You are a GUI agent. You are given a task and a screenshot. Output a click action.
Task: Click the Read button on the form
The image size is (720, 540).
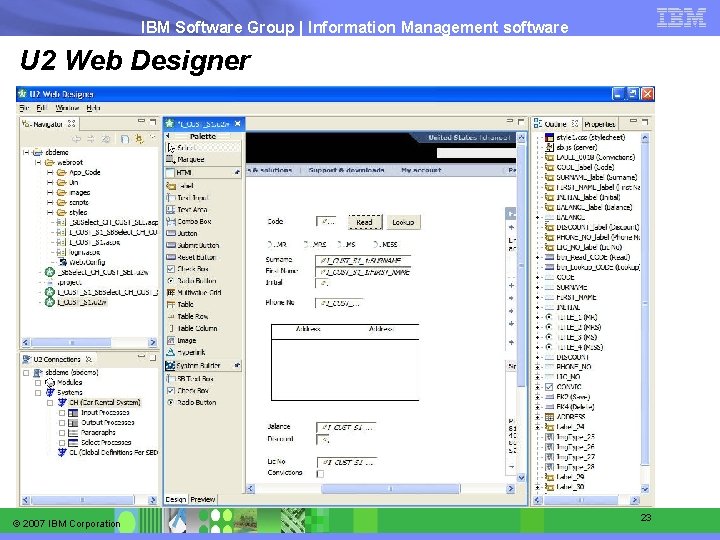(x=365, y=222)
